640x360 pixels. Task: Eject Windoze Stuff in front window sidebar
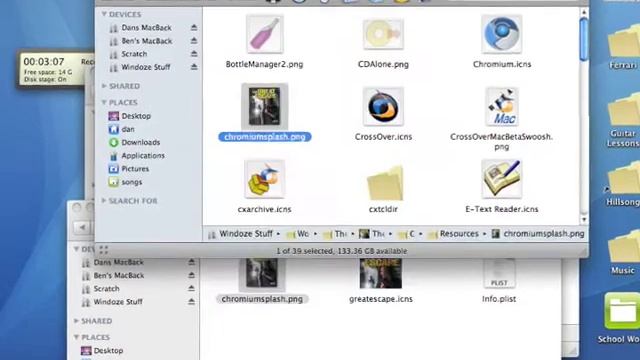[194, 67]
